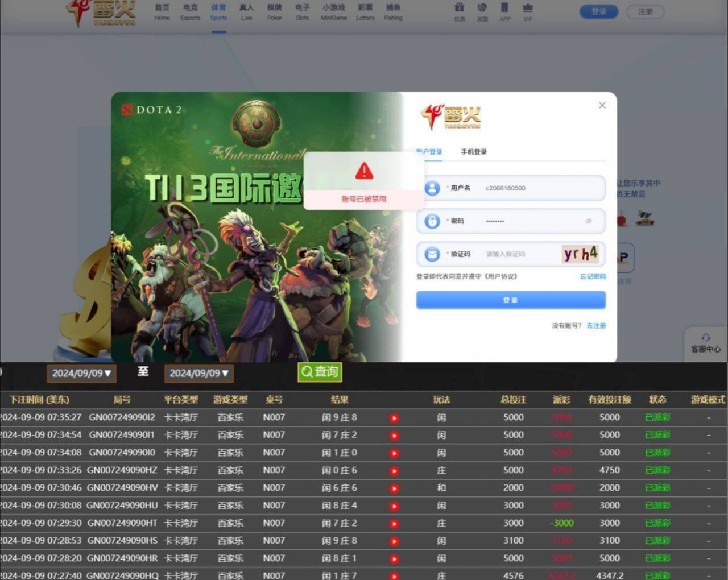Screen dimensions: 728x580
Task: Open 棋牌 Poker in top navigation
Action: (274, 12)
